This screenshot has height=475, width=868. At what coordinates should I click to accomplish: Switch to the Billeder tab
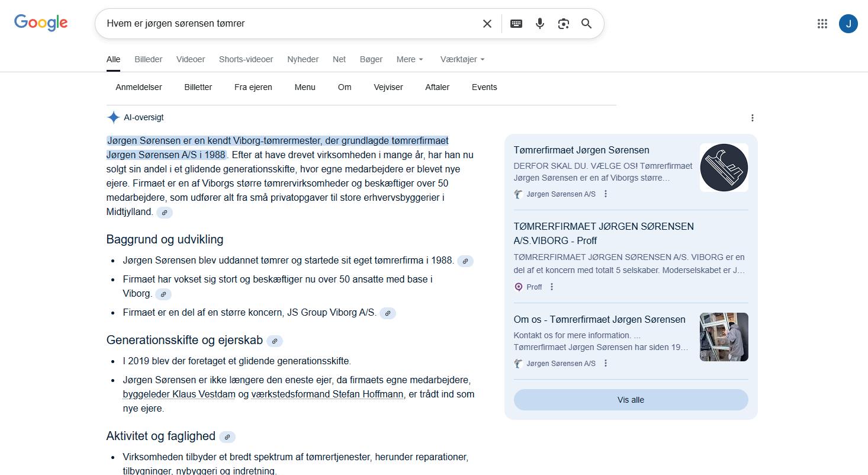click(x=148, y=59)
